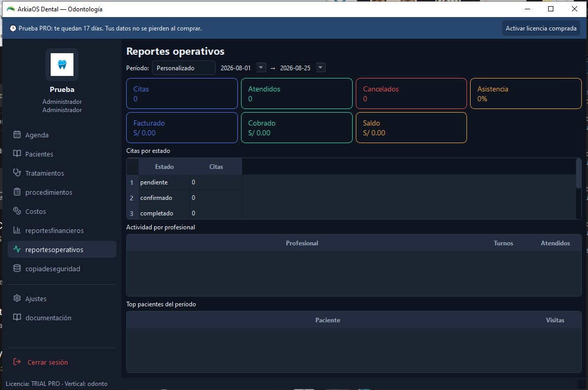Click the Tratamientos stethoscope icon
Image resolution: width=588 pixels, height=390 pixels.
click(17, 173)
